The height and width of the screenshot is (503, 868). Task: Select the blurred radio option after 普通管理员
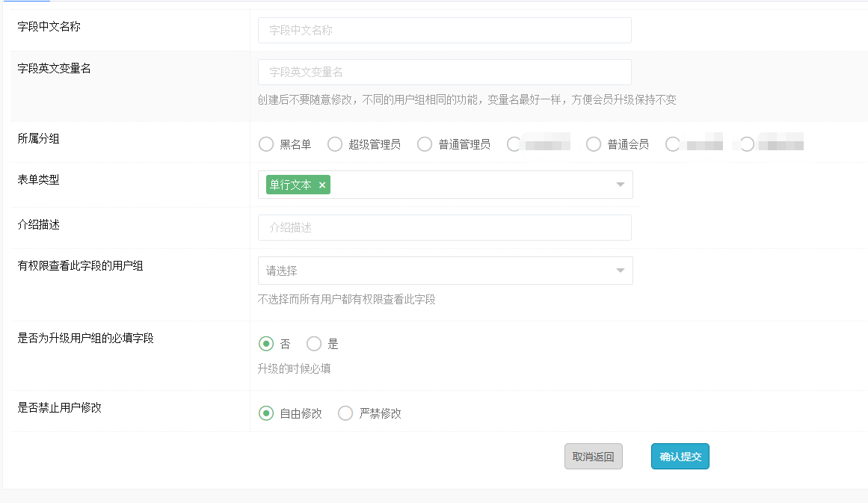[514, 144]
